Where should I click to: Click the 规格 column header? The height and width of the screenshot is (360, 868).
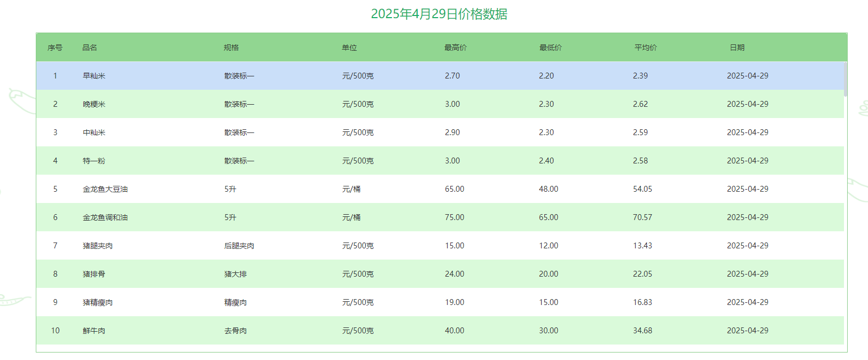tap(231, 48)
